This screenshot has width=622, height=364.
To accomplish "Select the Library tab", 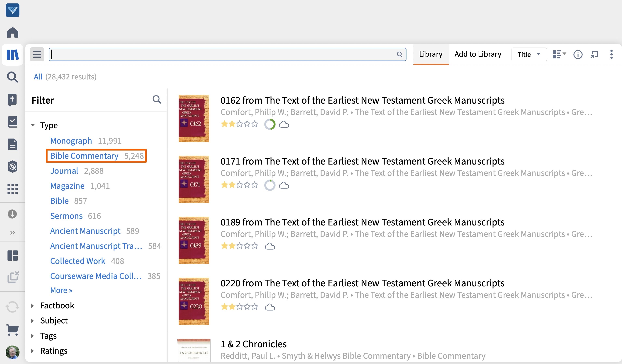I will [431, 54].
